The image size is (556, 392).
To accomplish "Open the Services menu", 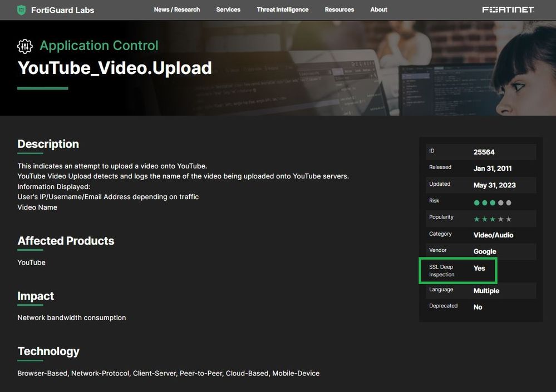I will coord(228,9).
